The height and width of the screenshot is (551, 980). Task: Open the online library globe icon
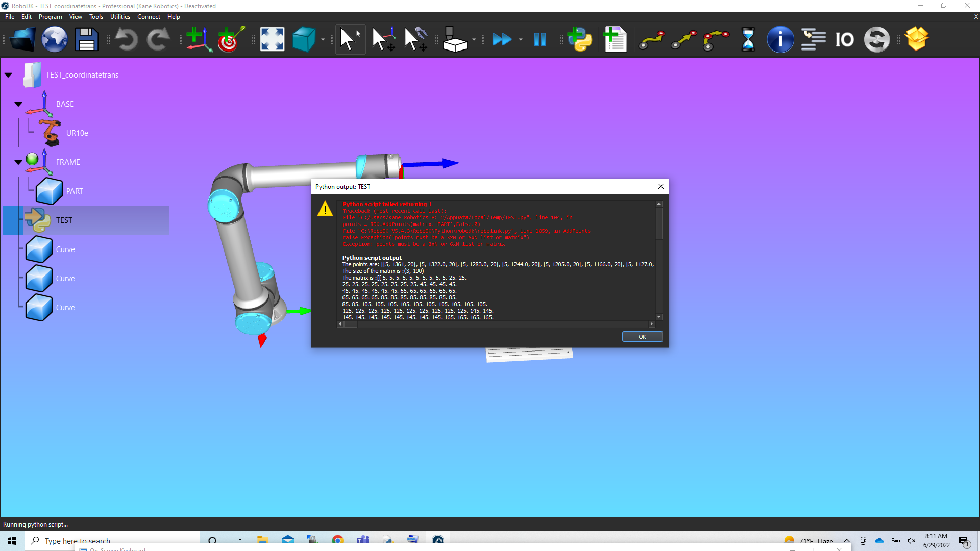click(x=54, y=39)
